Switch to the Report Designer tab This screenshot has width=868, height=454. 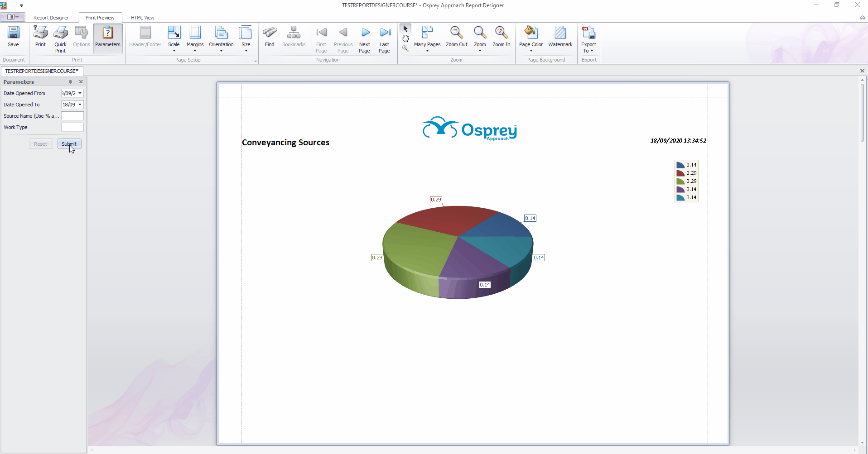click(x=51, y=18)
